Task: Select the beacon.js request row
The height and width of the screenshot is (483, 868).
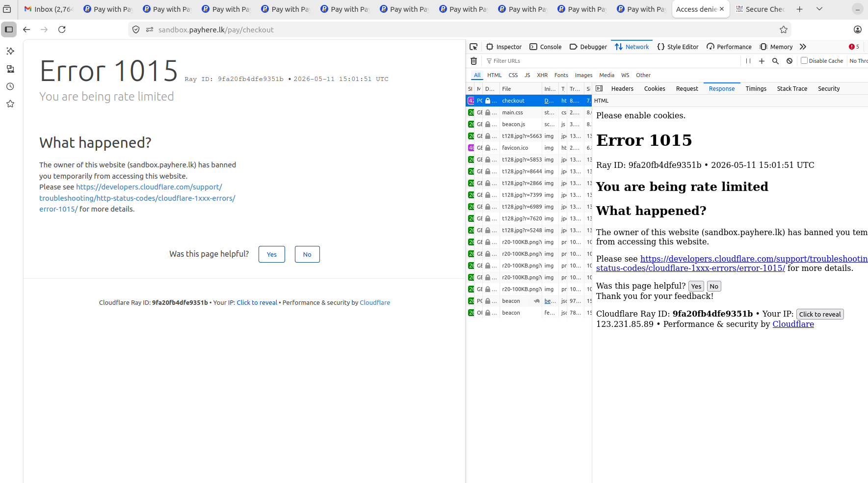Action: 528,124
